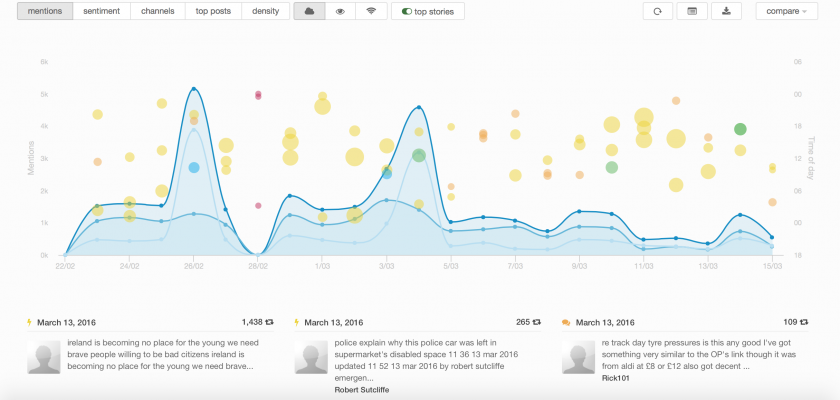Open the compare dropdown
840x400 pixels.
[786, 11]
